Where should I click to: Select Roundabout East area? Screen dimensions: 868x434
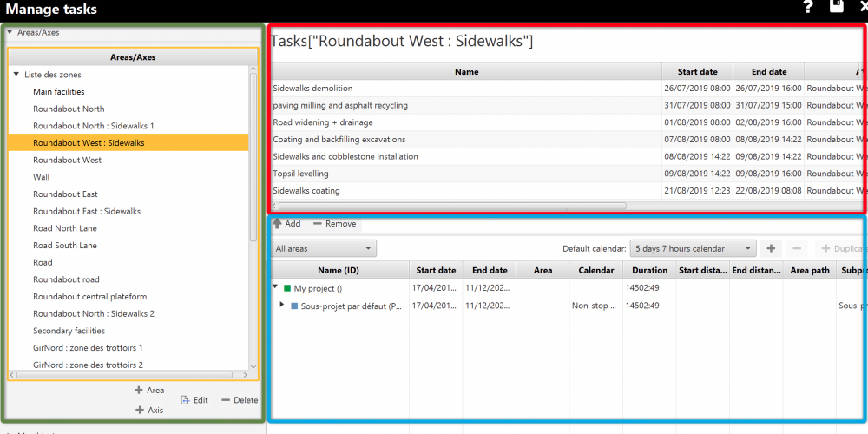coord(65,194)
